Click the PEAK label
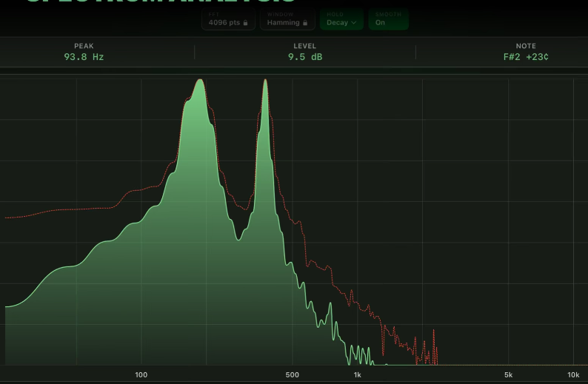Image resolution: width=588 pixels, height=384 pixels. click(84, 46)
